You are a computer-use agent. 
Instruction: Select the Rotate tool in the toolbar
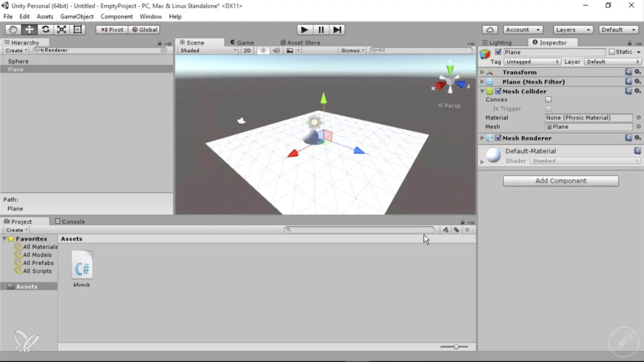pos(45,29)
